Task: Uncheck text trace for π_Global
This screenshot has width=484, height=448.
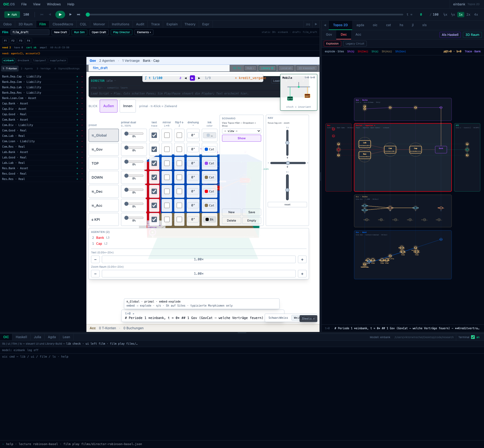Action: [154, 135]
